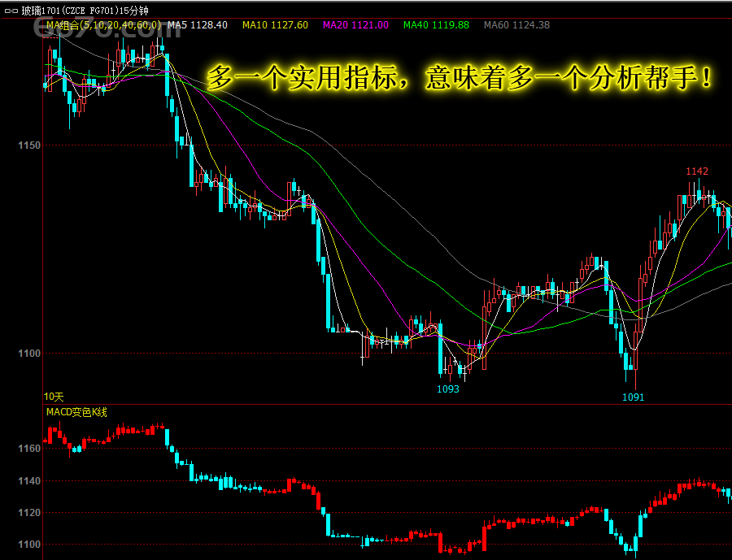Click the link icon beside the chart title

point(11,11)
